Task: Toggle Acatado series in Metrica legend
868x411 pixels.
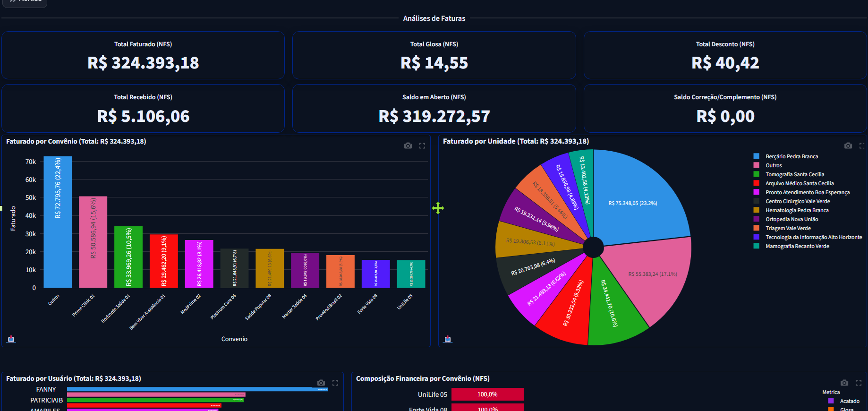Action: coord(849,401)
